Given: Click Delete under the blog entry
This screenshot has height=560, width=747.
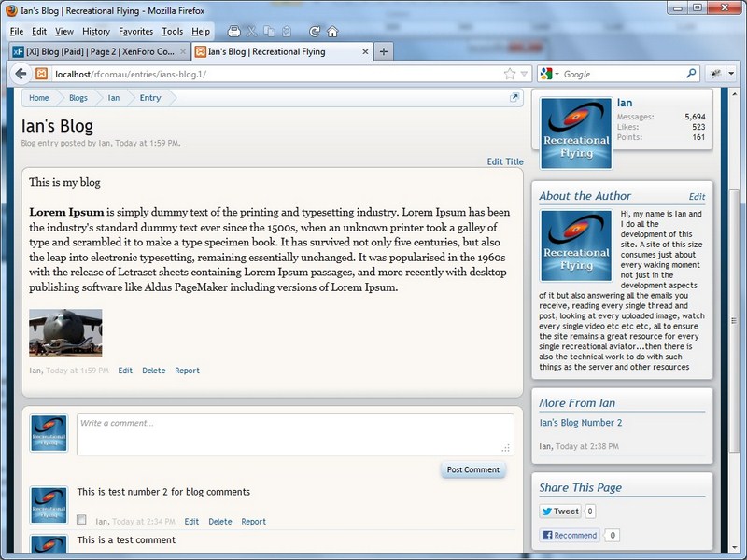Looking at the screenshot, I should point(154,371).
